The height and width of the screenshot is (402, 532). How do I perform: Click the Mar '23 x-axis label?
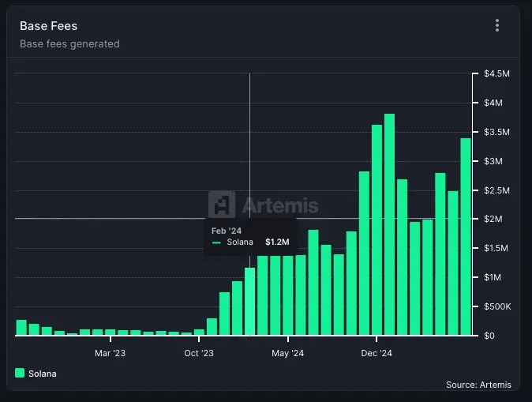click(110, 353)
